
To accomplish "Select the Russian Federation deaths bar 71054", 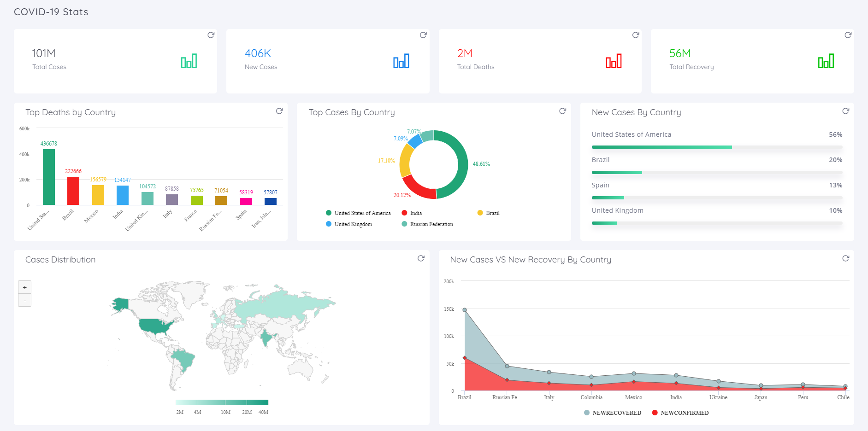I will click(x=221, y=201).
